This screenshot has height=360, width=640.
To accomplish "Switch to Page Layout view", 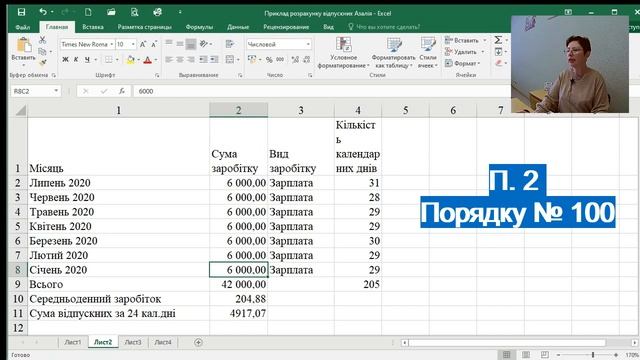I will pos(526,354).
